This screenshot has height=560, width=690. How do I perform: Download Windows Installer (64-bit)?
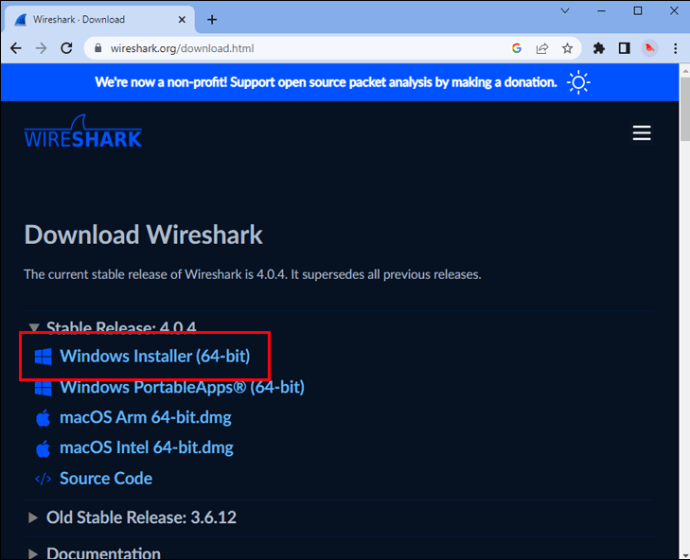pos(155,356)
